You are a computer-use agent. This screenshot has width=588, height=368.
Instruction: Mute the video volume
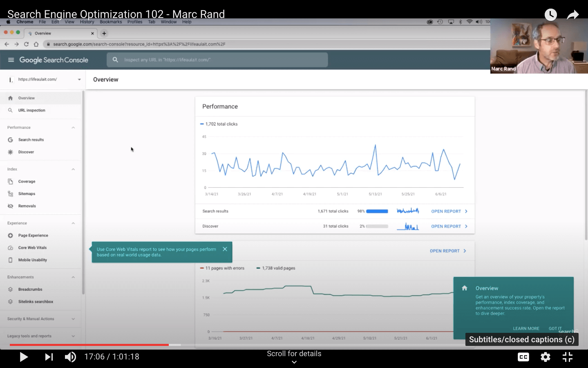pos(70,357)
